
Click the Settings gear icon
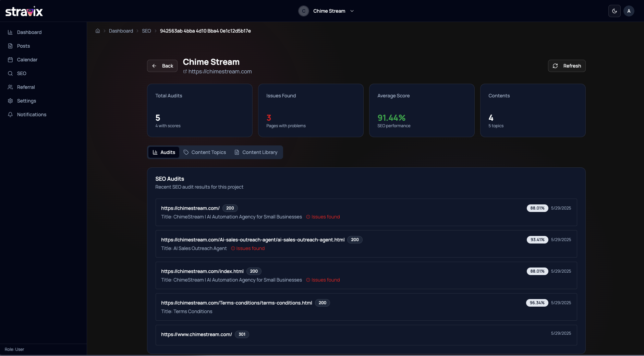pyautogui.click(x=10, y=101)
